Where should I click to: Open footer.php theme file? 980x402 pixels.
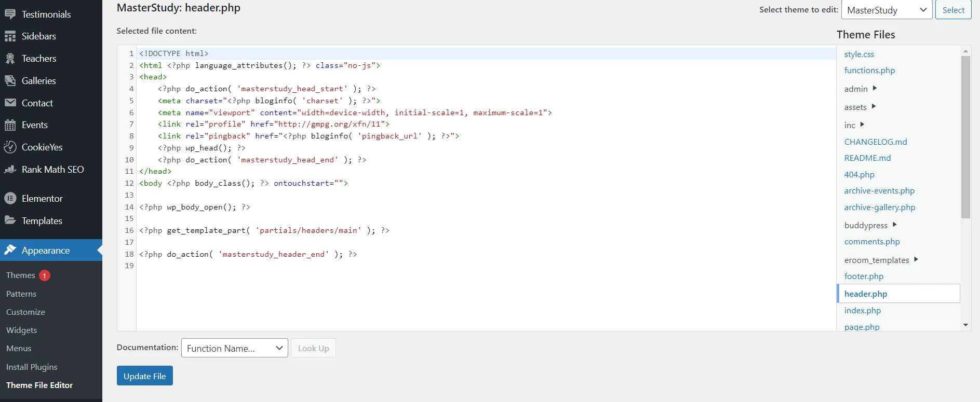(864, 276)
